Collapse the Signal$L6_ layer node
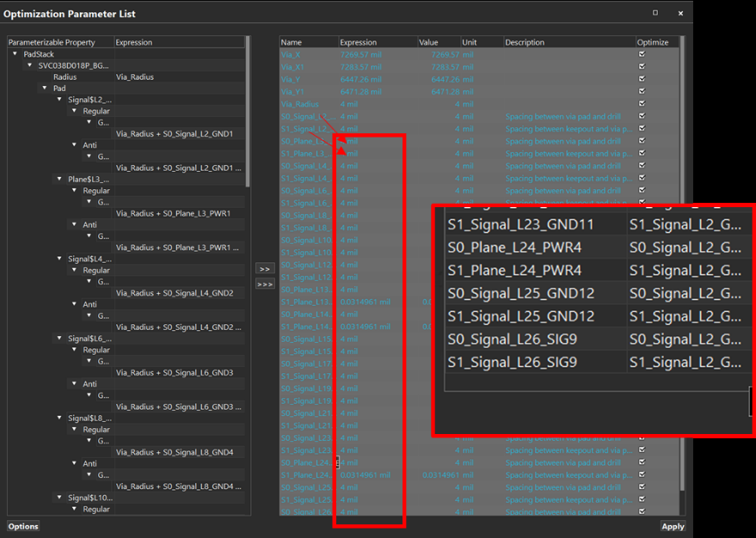The image size is (756, 538). coord(59,338)
